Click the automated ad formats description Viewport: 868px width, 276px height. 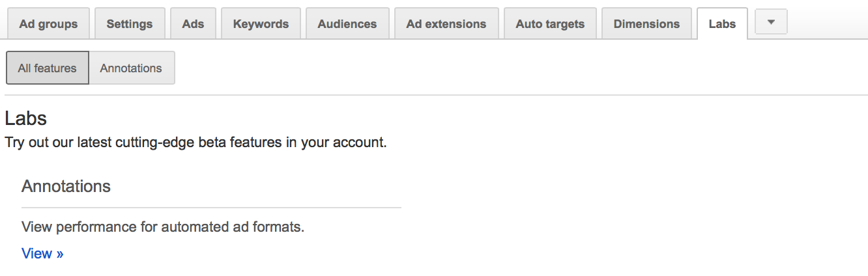163,227
